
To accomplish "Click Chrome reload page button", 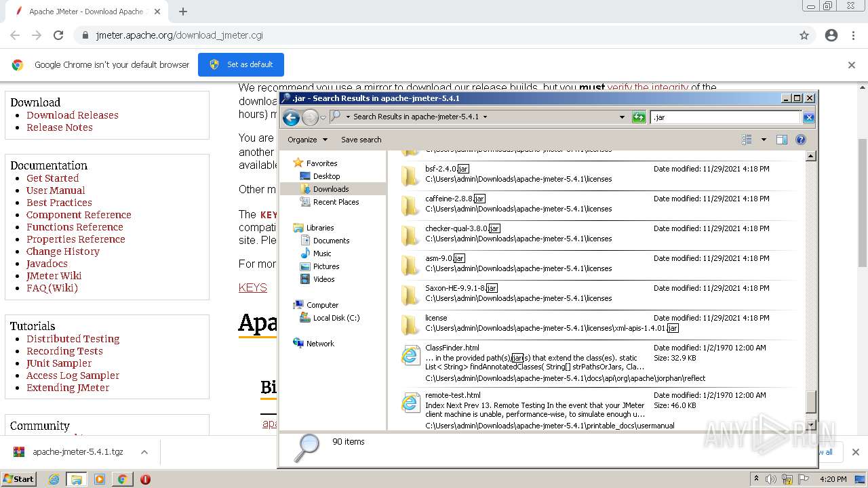I will point(58,35).
